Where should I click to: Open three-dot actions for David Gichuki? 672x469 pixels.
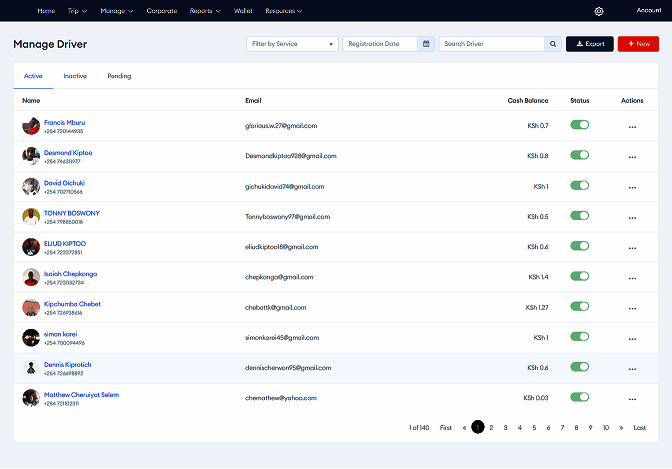coord(631,187)
